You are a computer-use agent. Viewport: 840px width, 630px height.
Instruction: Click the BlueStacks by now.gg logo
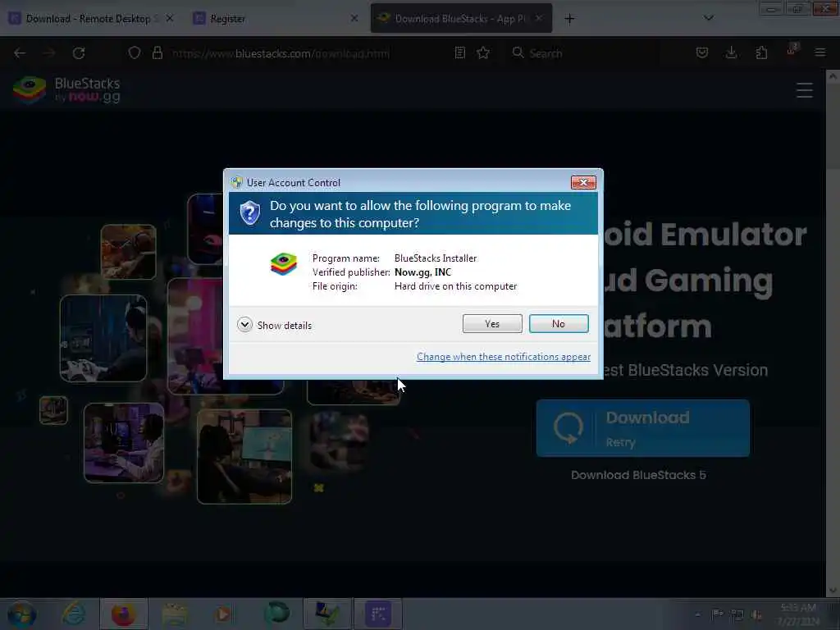tap(67, 89)
